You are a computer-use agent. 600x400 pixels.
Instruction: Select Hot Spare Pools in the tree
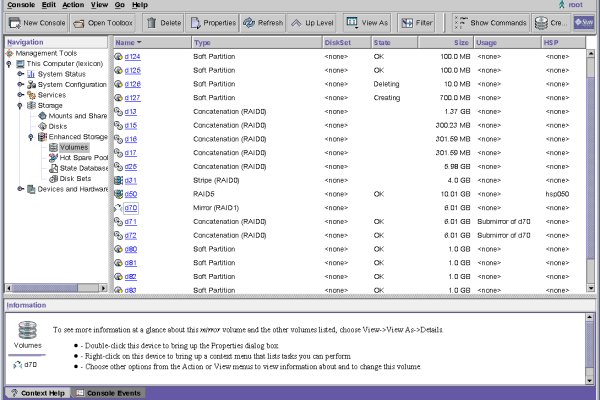(x=82, y=158)
